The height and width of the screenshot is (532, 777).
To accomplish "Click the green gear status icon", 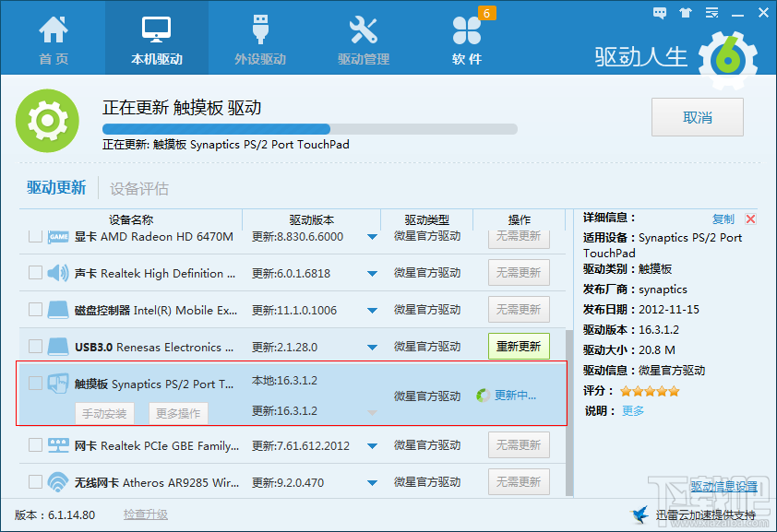I will 47,121.
